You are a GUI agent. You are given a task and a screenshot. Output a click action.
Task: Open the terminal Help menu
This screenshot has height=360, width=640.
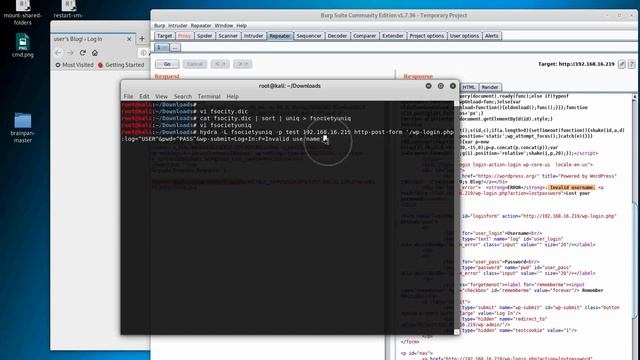pos(232,96)
